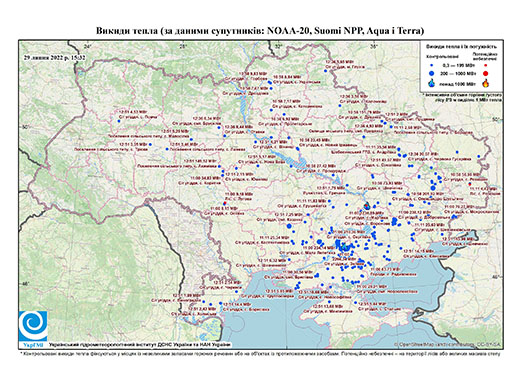Image resolution: width=520 pixels, height=368 pixels.
Task: Click the legend's blue flame icon
Action: coord(431,83)
